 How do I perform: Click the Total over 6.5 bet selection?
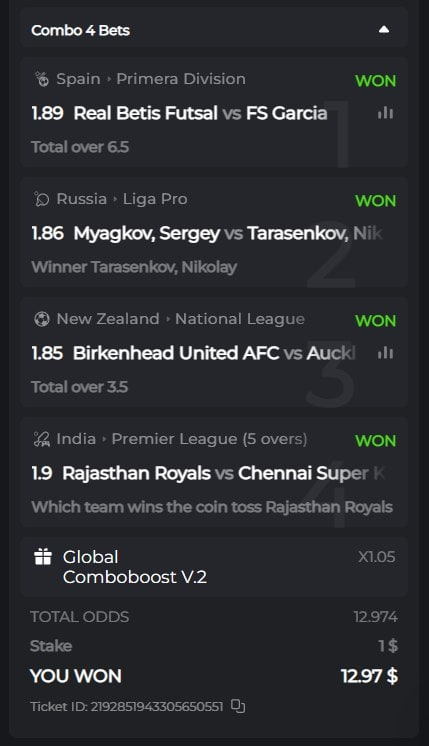[x=80, y=147]
